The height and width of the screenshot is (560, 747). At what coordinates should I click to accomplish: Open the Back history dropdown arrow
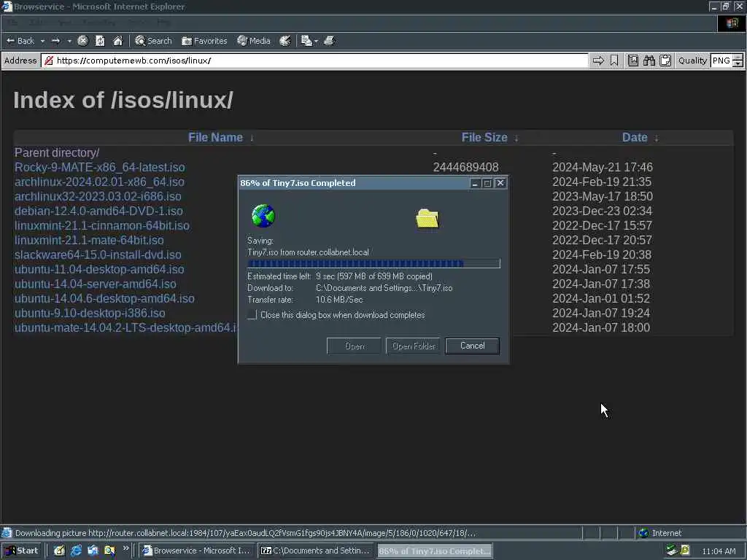42,41
